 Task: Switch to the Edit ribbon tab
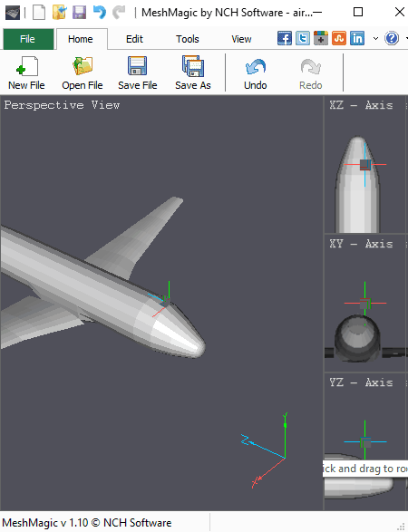pyautogui.click(x=134, y=39)
